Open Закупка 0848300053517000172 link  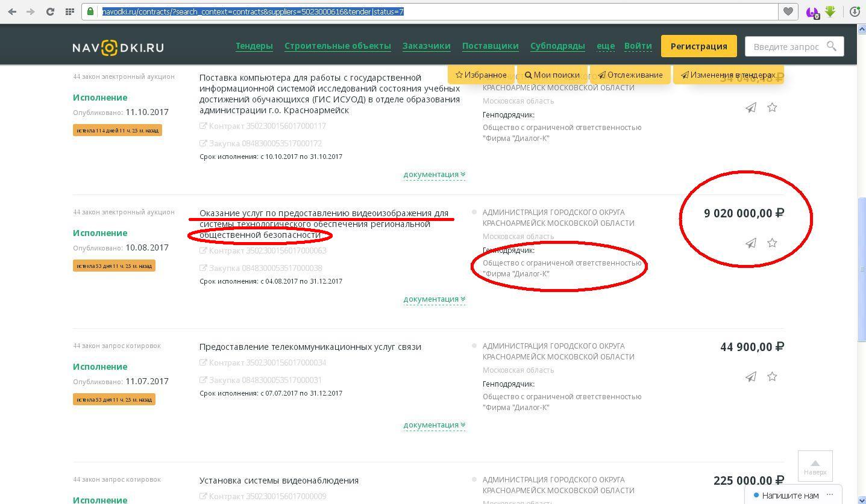click(x=261, y=144)
